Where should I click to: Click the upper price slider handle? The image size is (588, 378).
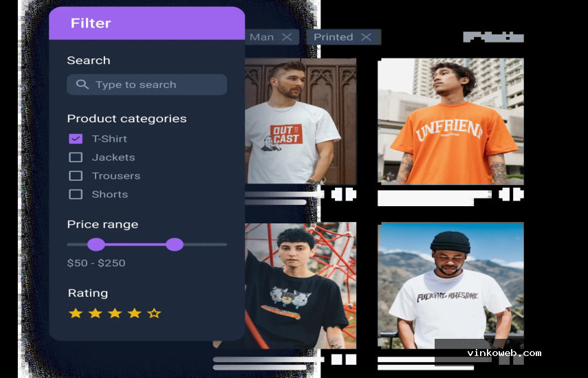coord(175,244)
